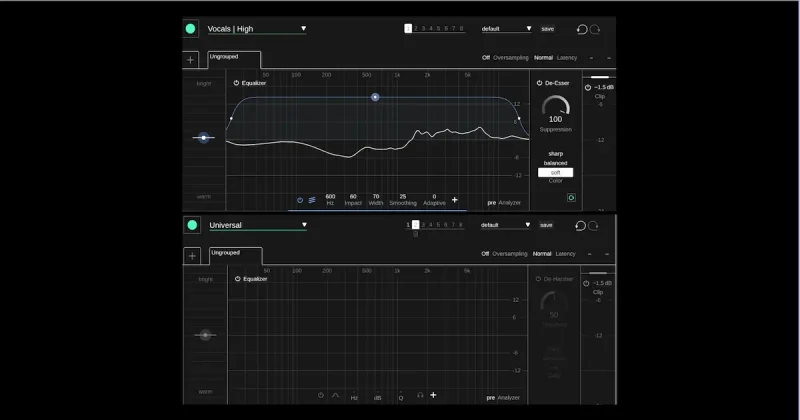Add new group in Vocals High plugin

click(x=190, y=60)
